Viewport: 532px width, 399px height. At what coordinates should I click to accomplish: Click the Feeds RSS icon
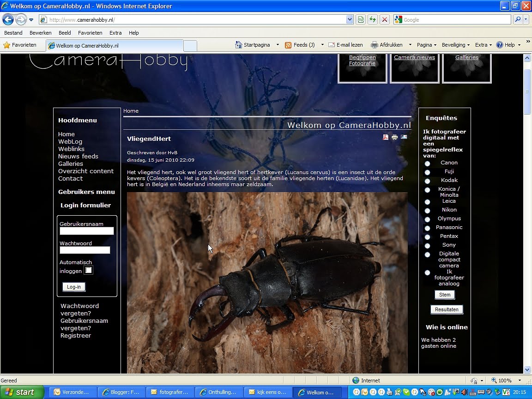[288, 45]
